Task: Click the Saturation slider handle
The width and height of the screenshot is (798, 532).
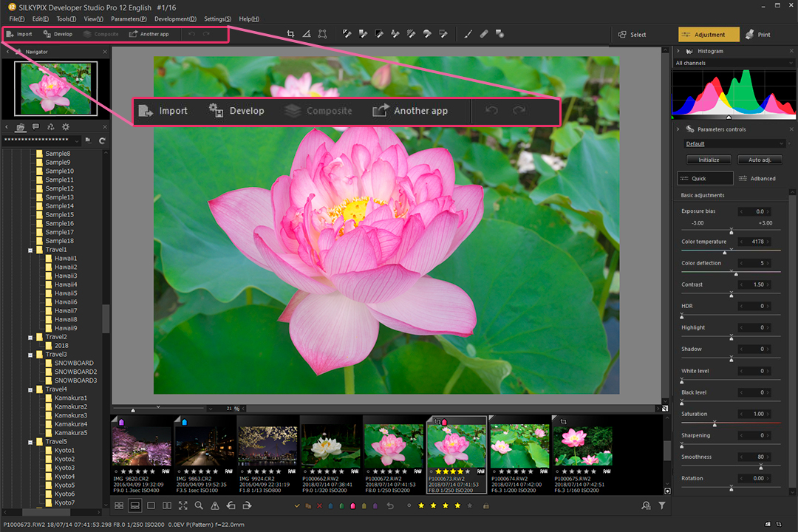Action: click(715, 423)
